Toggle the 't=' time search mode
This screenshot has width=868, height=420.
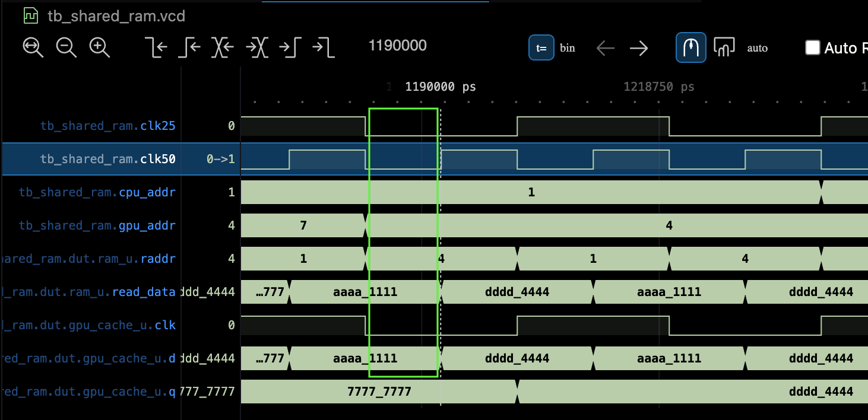[541, 48]
